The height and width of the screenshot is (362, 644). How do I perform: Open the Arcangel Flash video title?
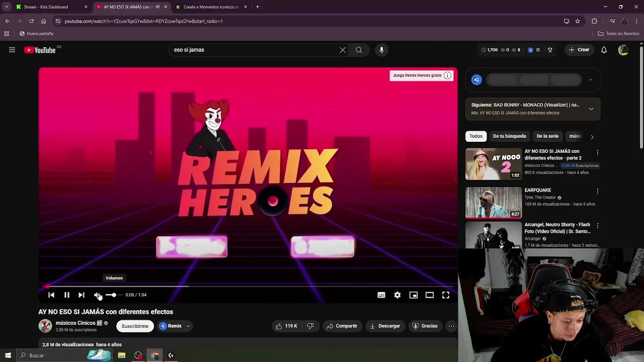[x=557, y=228]
